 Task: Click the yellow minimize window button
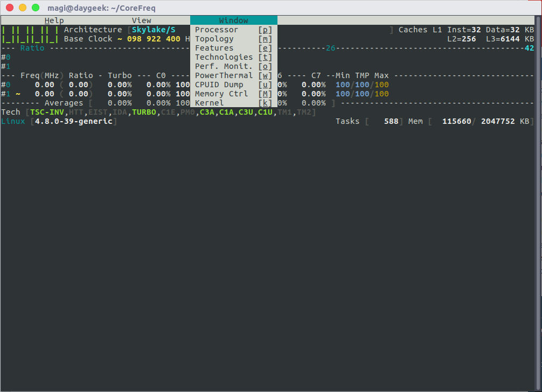[x=23, y=8]
